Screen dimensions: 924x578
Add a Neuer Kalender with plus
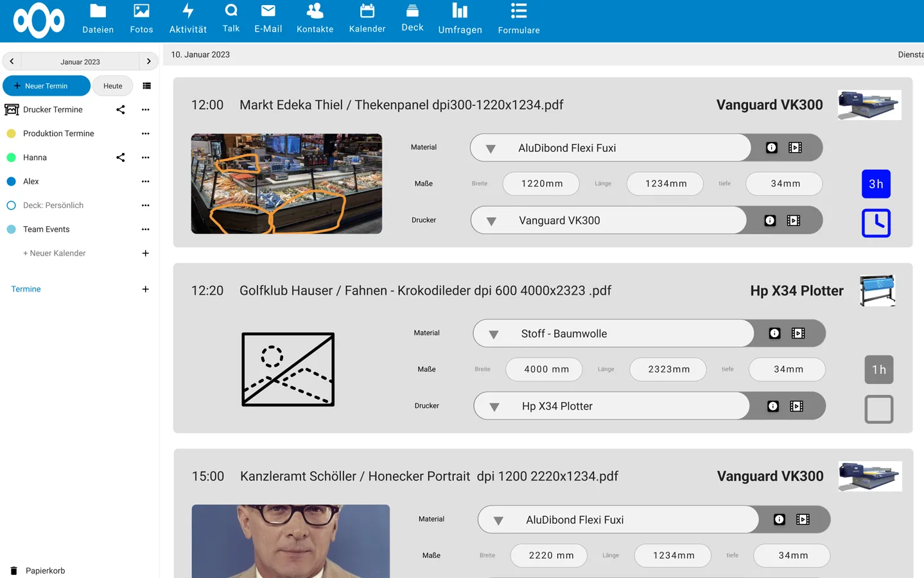[x=146, y=254]
